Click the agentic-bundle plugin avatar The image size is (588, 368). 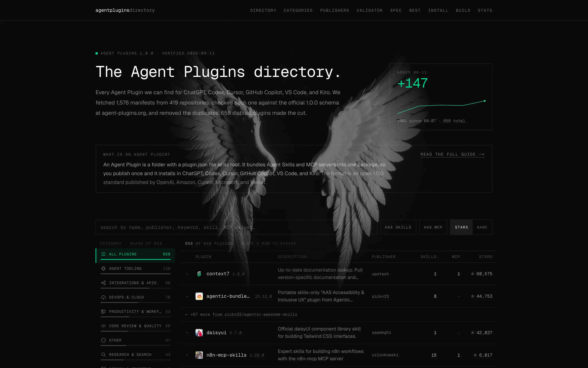pos(199,296)
